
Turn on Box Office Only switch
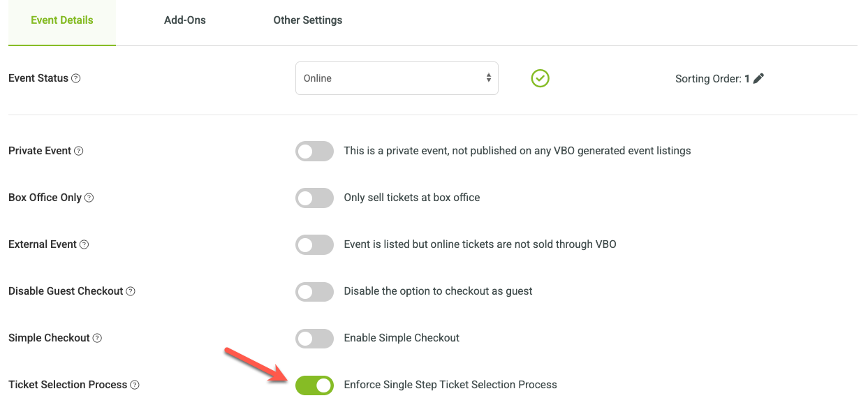coord(314,198)
